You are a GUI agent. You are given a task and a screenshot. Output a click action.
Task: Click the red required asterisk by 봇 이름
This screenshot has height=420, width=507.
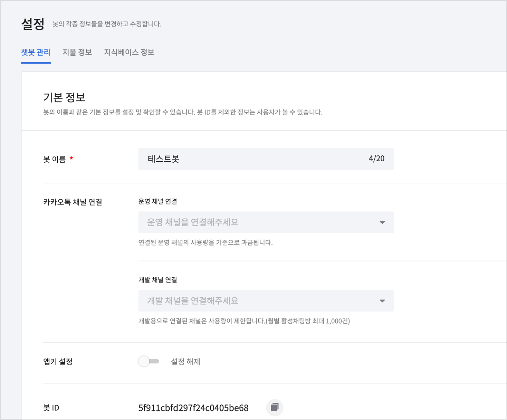coord(71,158)
